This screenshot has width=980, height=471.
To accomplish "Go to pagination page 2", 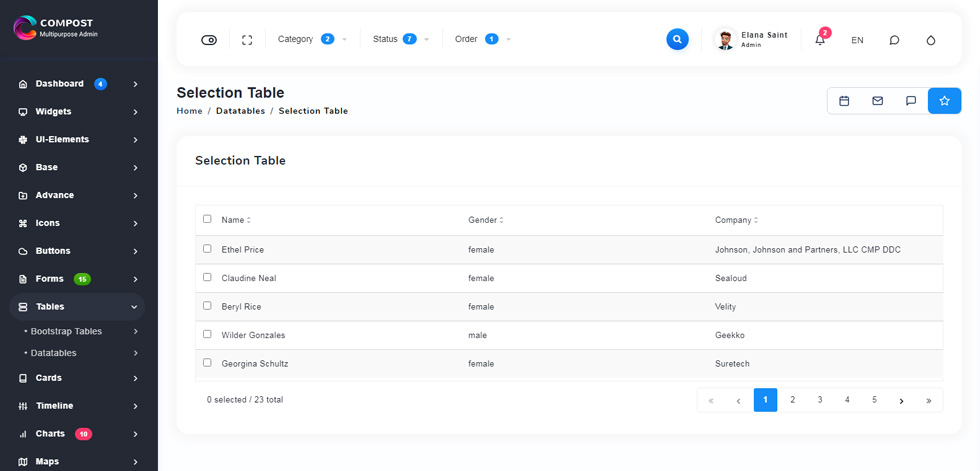I will pos(792,400).
